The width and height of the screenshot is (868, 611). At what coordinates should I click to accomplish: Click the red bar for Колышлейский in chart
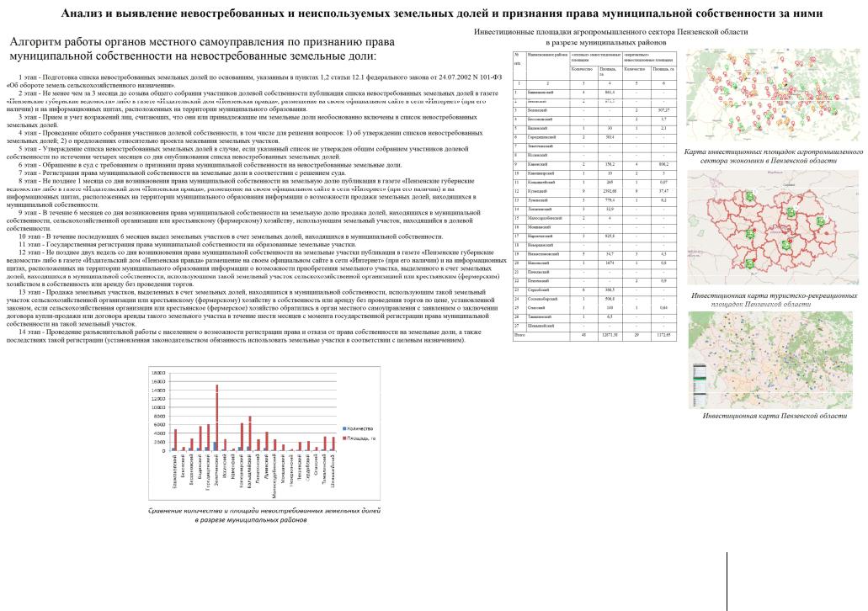250,433
